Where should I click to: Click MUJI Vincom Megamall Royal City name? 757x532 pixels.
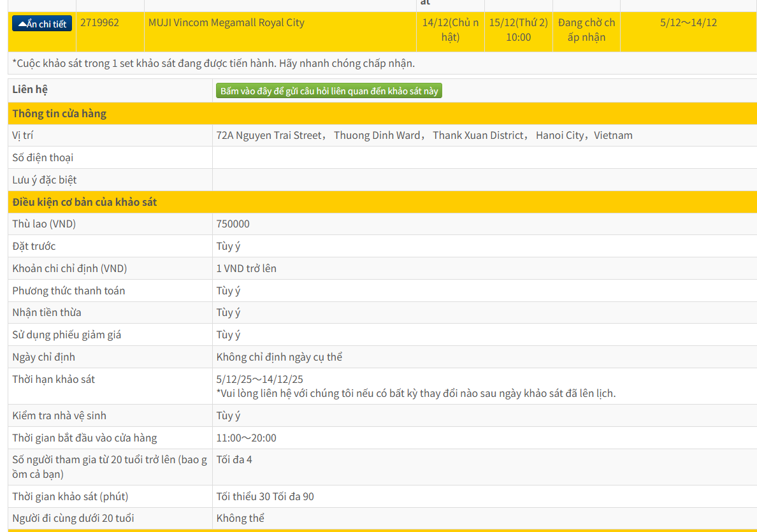tap(226, 23)
